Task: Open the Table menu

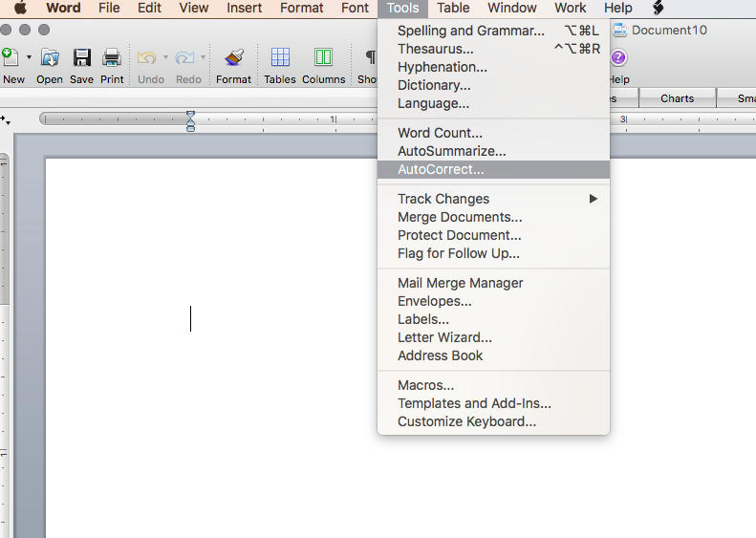Action: click(453, 8)
